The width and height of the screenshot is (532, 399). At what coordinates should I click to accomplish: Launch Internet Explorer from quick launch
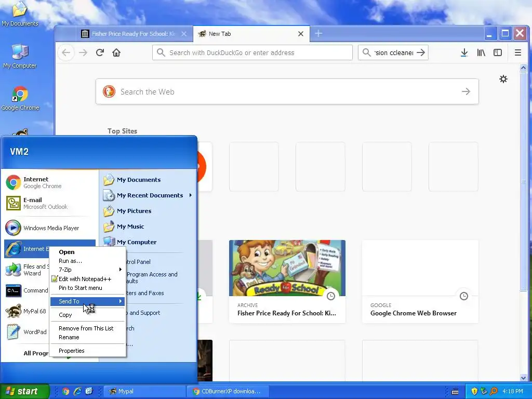coord(77,391)
